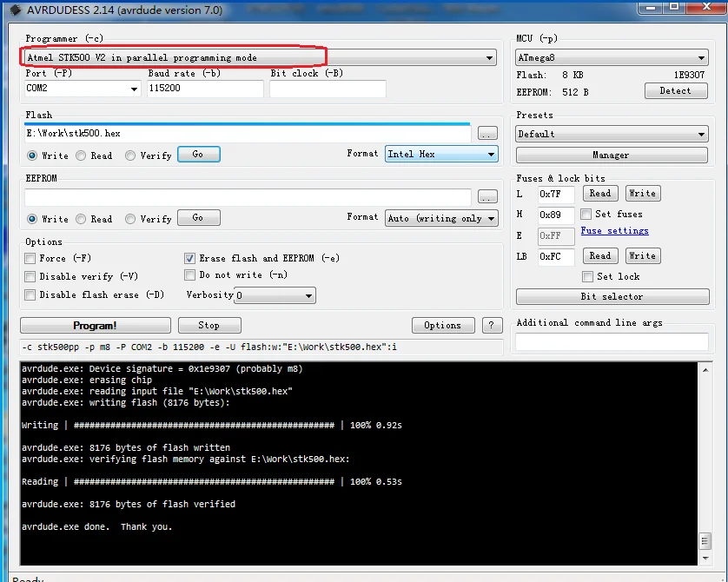Select the EEPROM Write radio button
728x582 pixels.
click(32, 219)
